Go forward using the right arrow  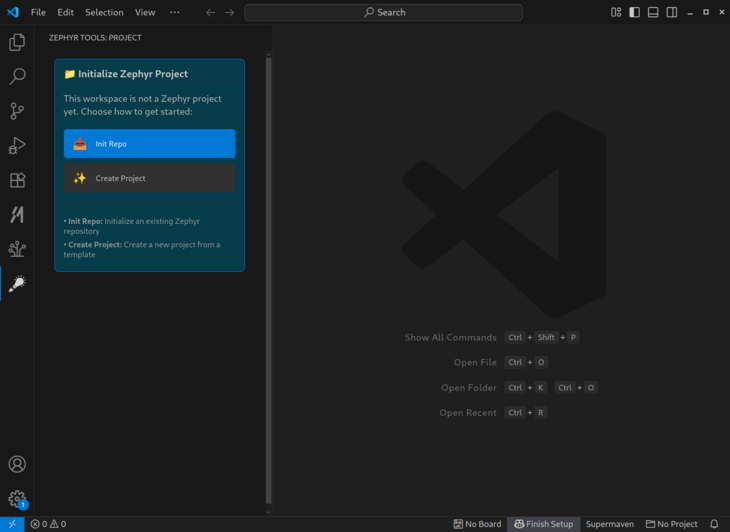230,13
